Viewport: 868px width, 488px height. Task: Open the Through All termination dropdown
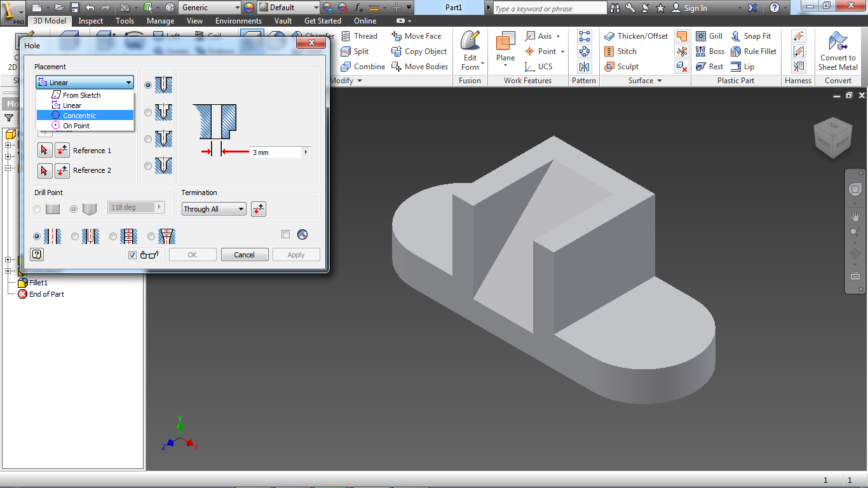pos(214,208)
